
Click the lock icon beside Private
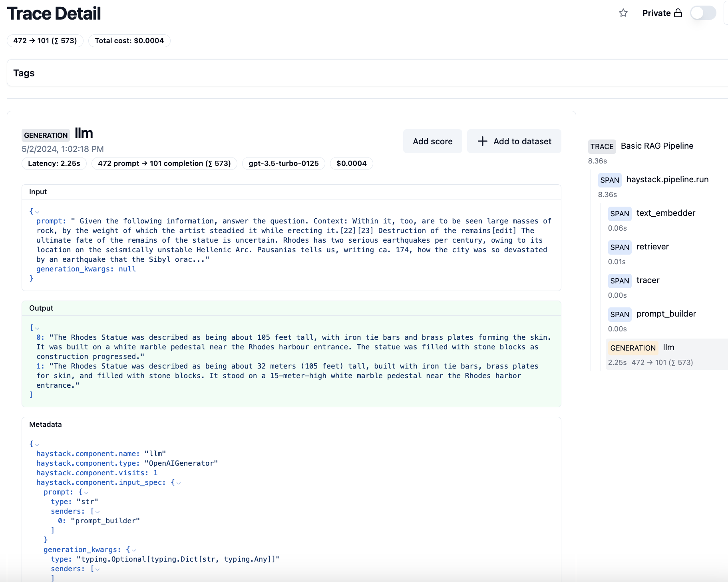click(x=678, y=13)
